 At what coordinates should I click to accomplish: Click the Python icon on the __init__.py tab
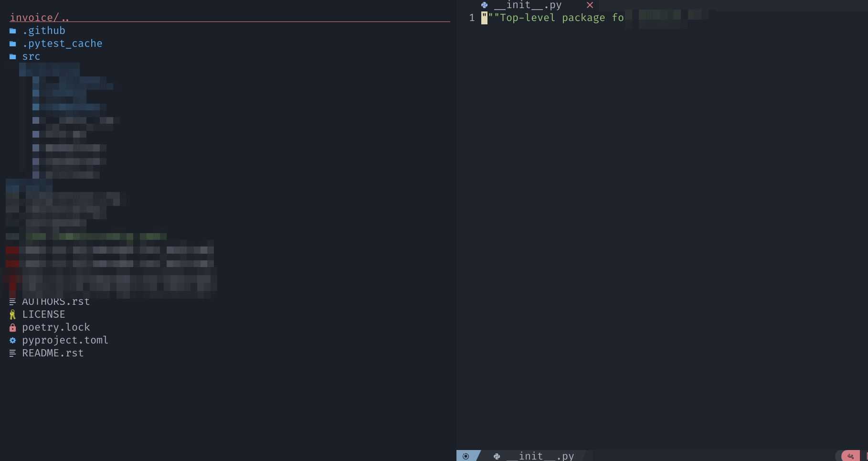click(x=484, y=5)
